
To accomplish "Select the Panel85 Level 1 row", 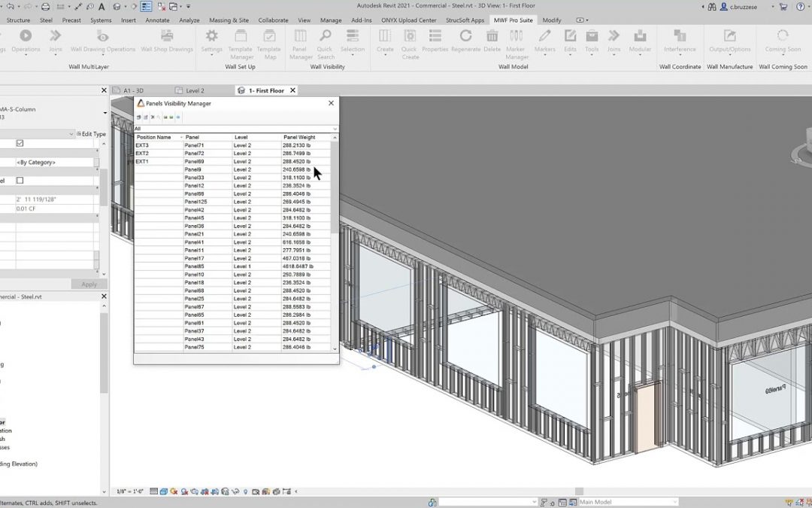I will pyautogui.click(x=232, y=266).
